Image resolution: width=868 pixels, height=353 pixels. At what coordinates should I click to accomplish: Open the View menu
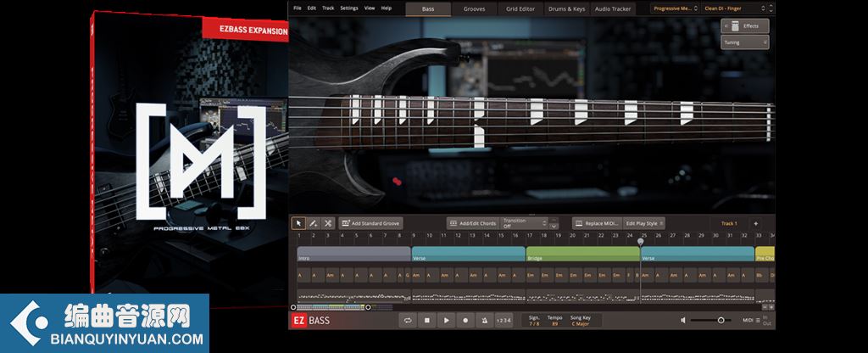(x=370, y=8)
